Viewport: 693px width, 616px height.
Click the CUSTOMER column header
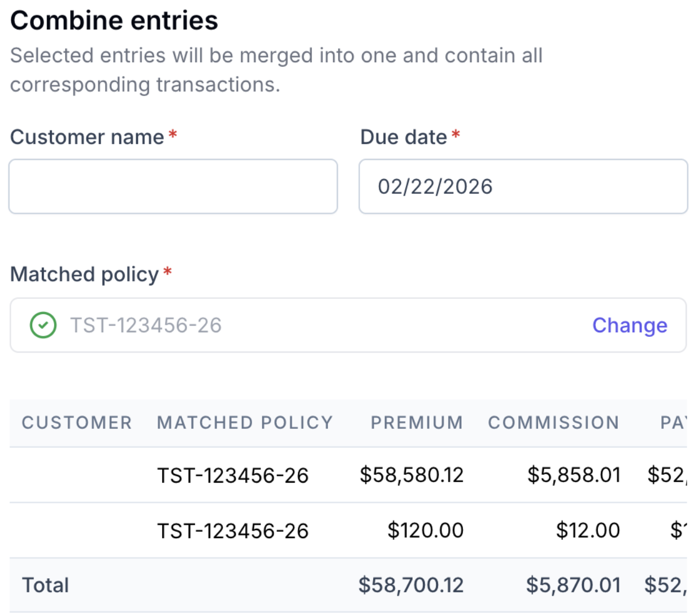[77, 423]
